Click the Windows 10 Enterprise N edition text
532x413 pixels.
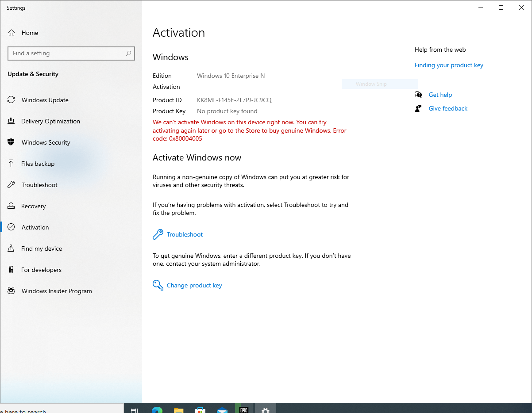[x=231, y=76]
